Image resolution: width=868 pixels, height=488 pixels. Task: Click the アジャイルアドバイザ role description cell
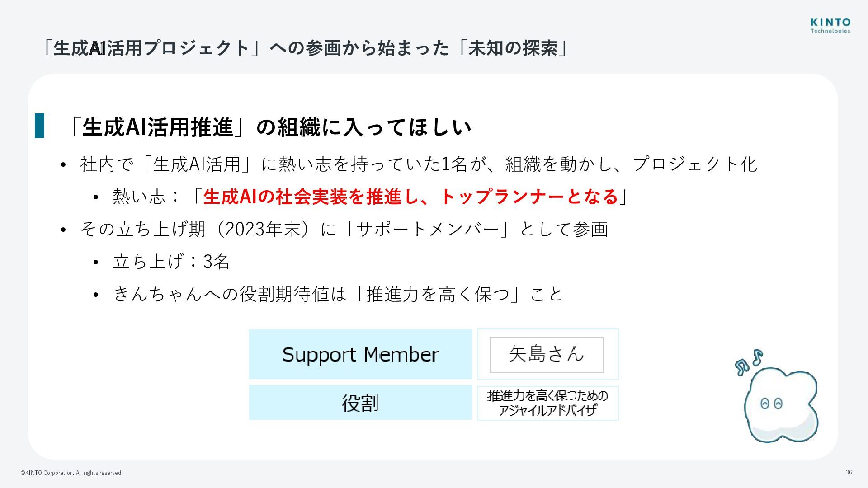click(547, 403)
